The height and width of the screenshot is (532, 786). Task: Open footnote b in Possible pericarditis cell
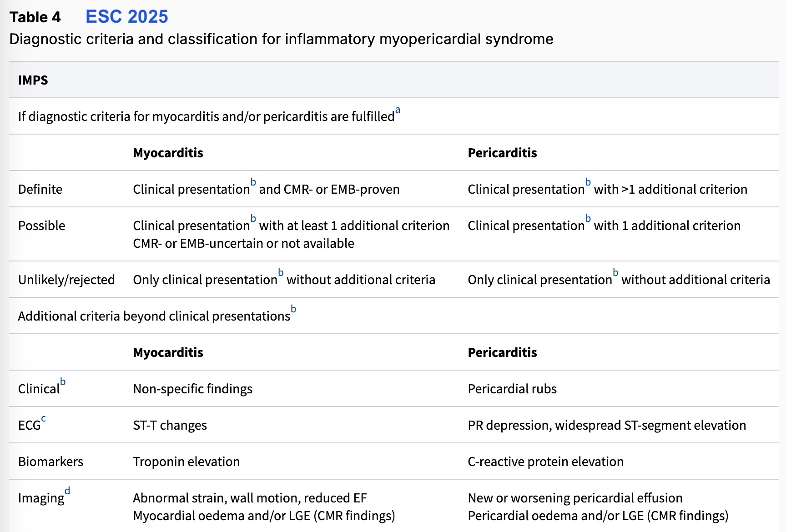point(588,219)
